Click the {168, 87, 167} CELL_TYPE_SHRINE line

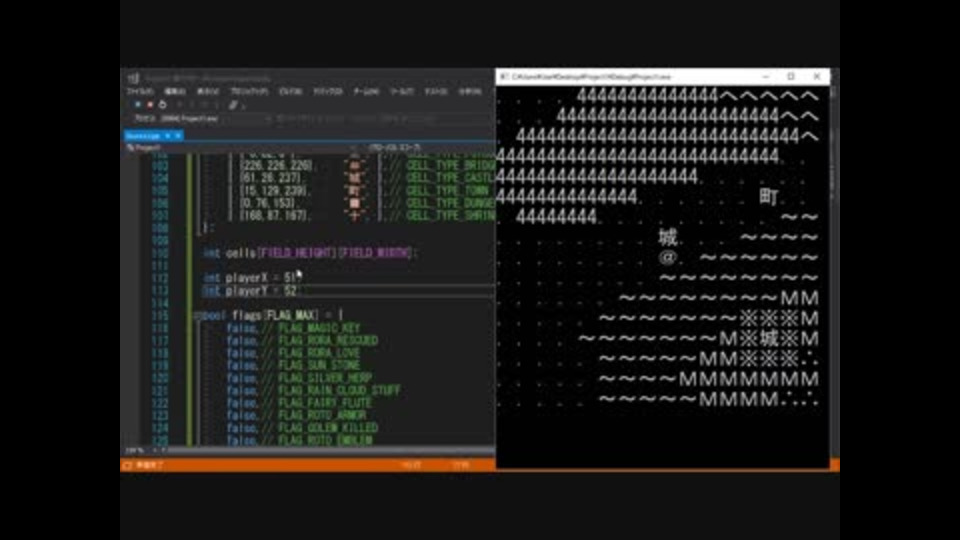pyautogui.click(x=367, y=216)
